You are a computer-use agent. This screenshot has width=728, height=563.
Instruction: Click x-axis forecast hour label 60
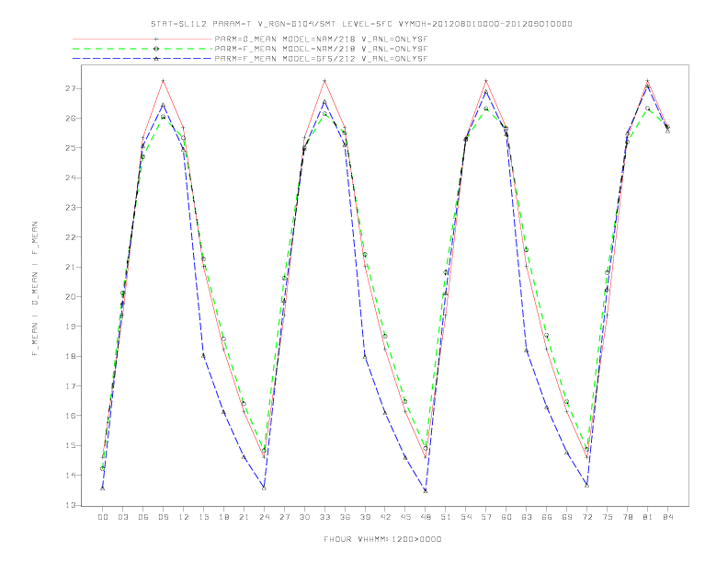point(506,517)
